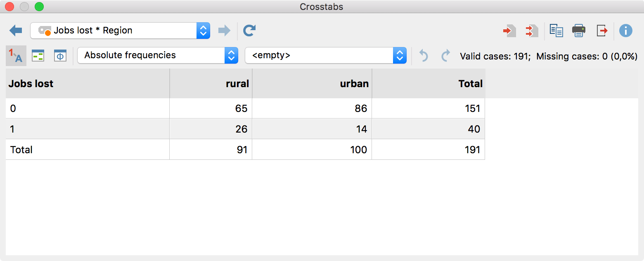
Task: Copy the table to the clipboard
Action: tap(556, 31)
